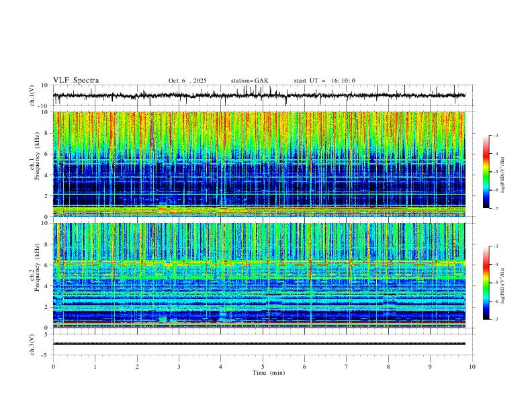Click the 'ch.1(V)' waveform axis label
532x411 pixels.
click(x=32, y=95)
